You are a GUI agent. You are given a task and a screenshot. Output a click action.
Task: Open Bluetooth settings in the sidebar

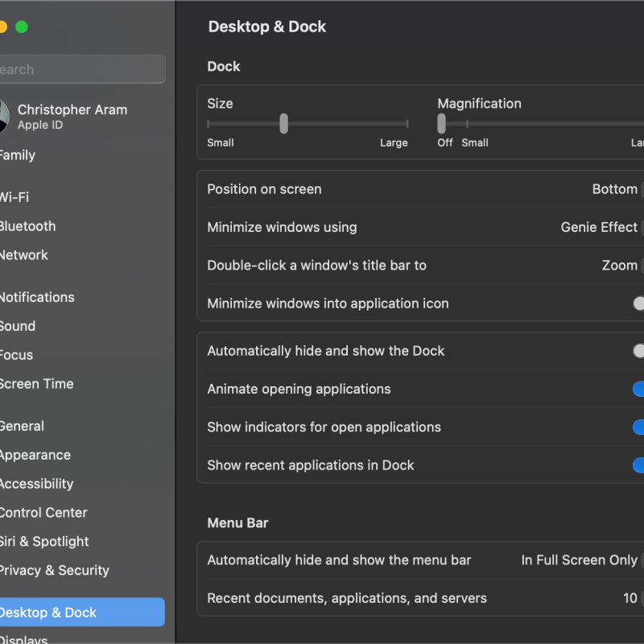click(x=27, y=226)
